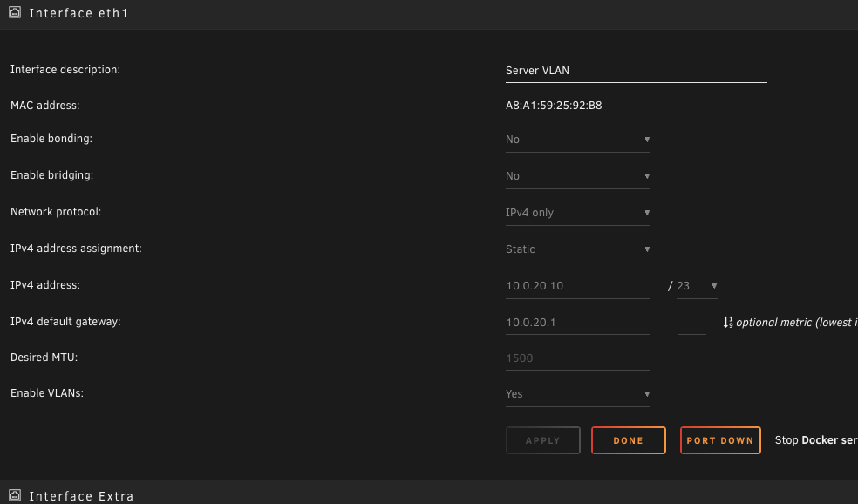This screenshot has width=858, height=504.
Task: Open the Network protocol dropdown
Action: pyautogui.click(x=577, y=213)
